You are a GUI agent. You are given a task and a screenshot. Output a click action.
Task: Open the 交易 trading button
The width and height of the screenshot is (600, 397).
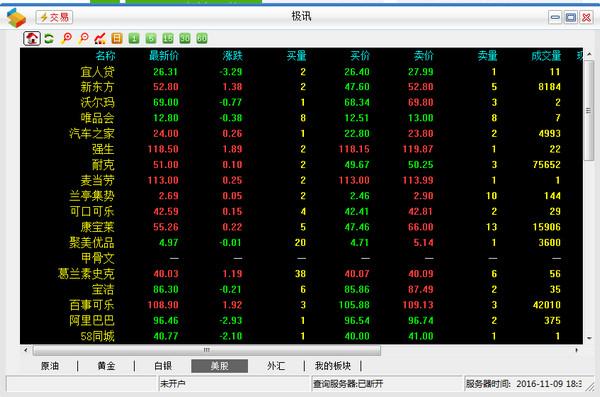click(x=54, y=17)
